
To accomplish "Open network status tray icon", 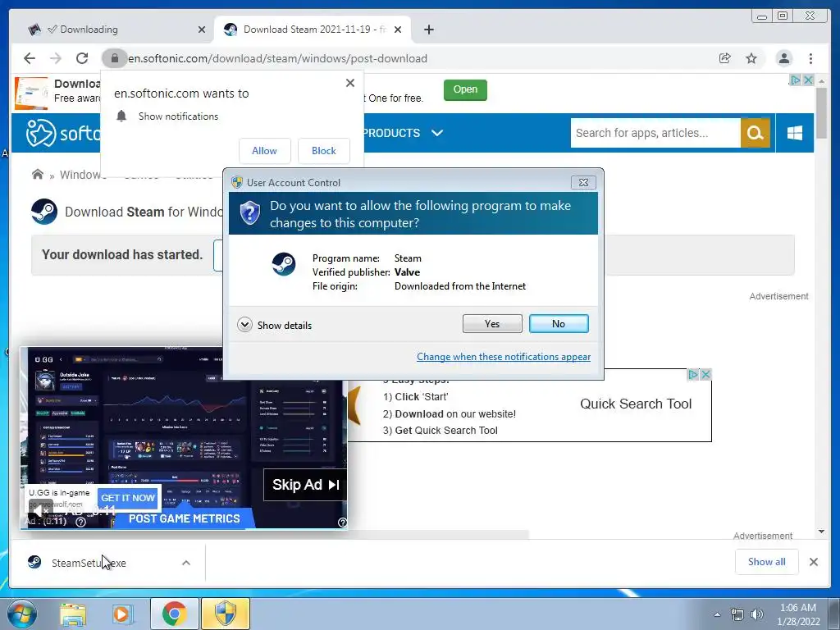I will click(737, 614).
